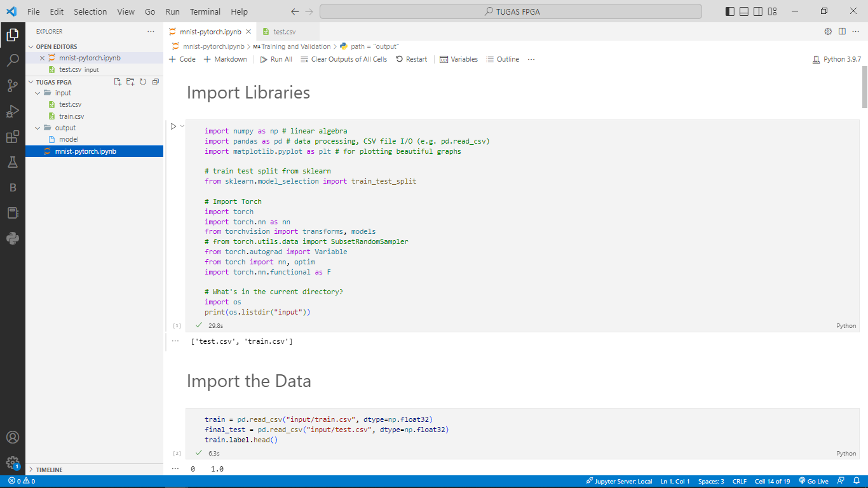Viewport: 868px width, 488px height.
Task: Go forward with the navigation arrow
Action: (x=309, y=11)
